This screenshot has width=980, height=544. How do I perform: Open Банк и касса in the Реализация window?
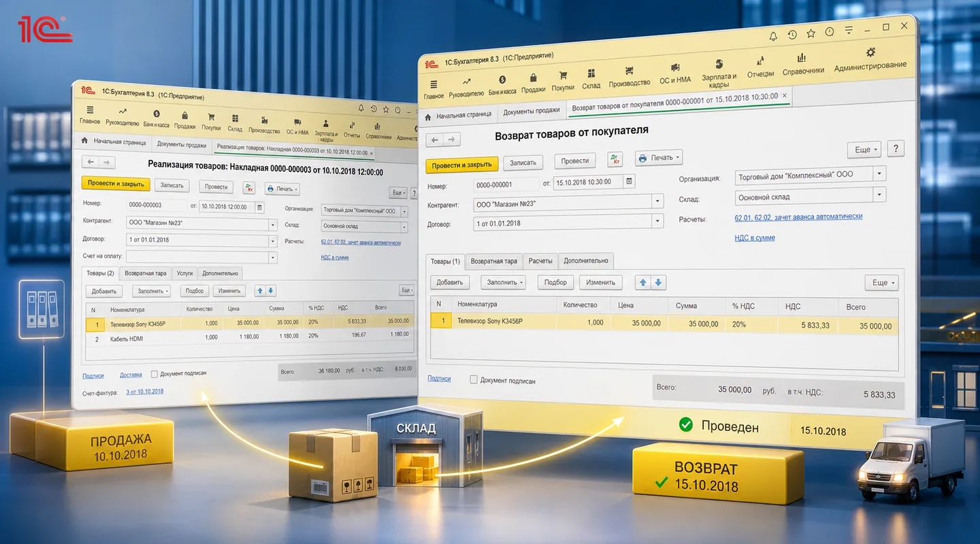(x=156, y=118)
